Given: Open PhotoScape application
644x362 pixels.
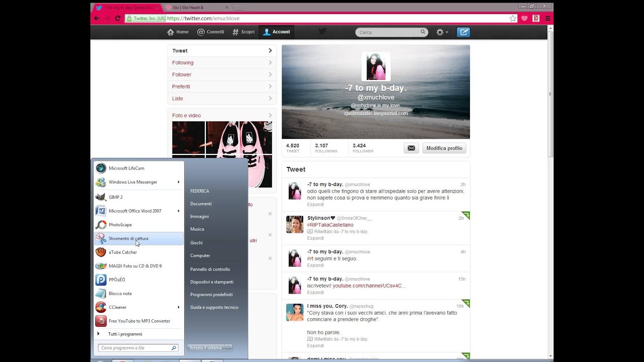Looking at the screenshot, I should point(139,225).
